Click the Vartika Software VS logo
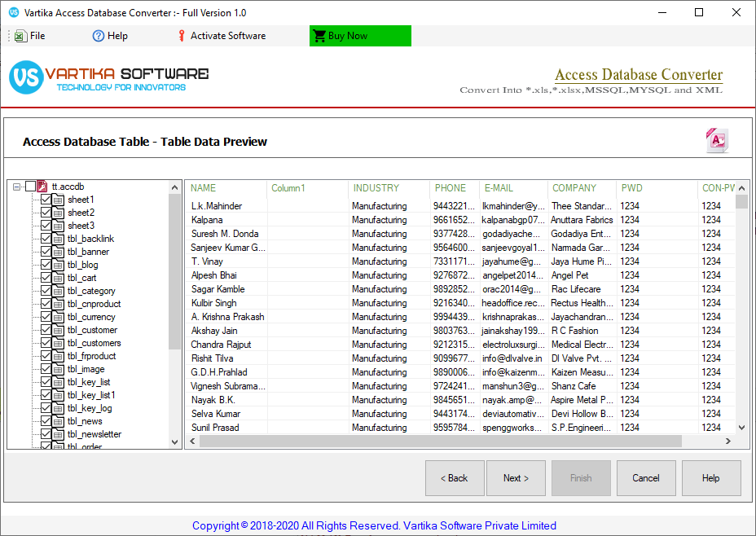This screenshot has height=536, width=756. (26, 77)
